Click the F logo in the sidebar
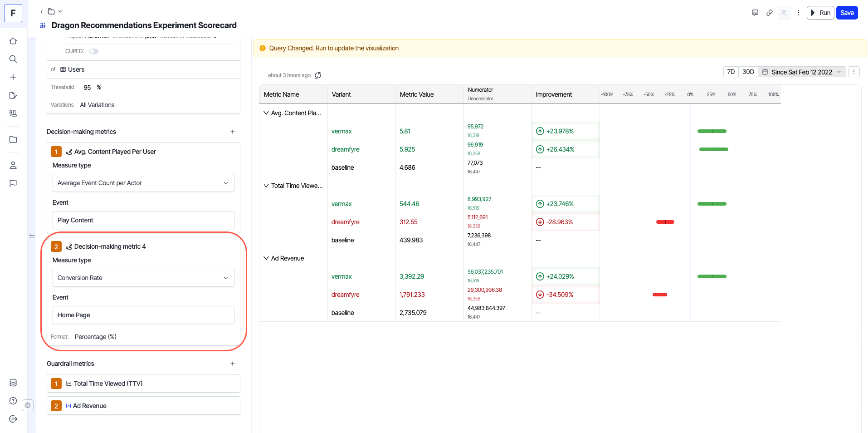 13,13
